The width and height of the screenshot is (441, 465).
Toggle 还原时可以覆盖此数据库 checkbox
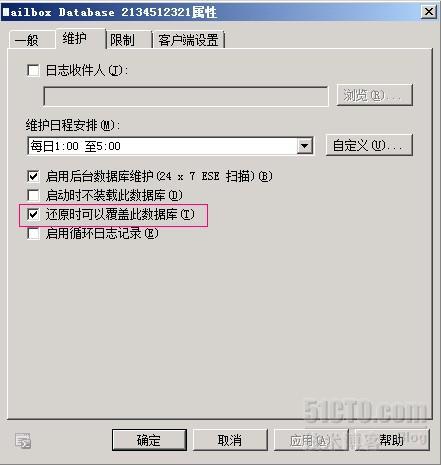click(33, 214)
